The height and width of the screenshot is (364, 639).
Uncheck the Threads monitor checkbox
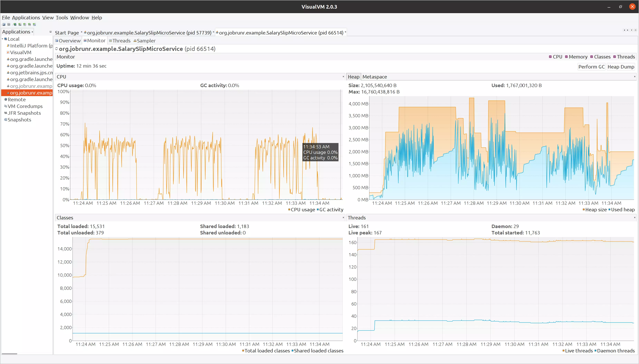point(614,57)
